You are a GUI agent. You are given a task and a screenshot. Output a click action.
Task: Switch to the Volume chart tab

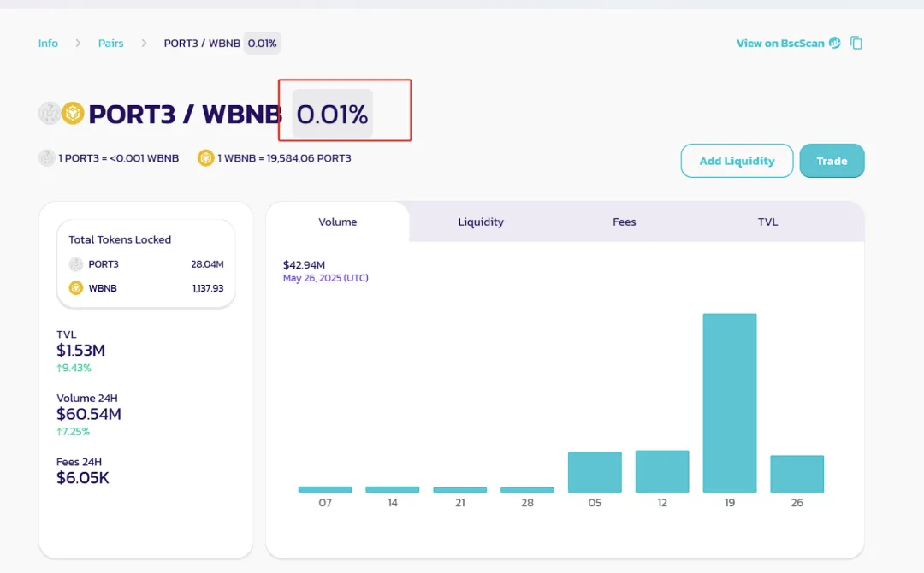[x=338, y=222]
